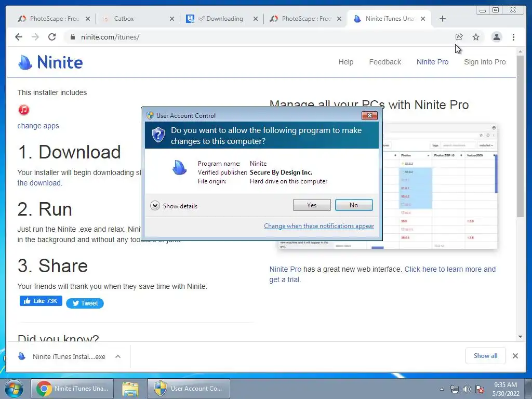Click the network tray icon
Image resolution: width=532 pixels, height=399 pixels.
pos(454,389)
